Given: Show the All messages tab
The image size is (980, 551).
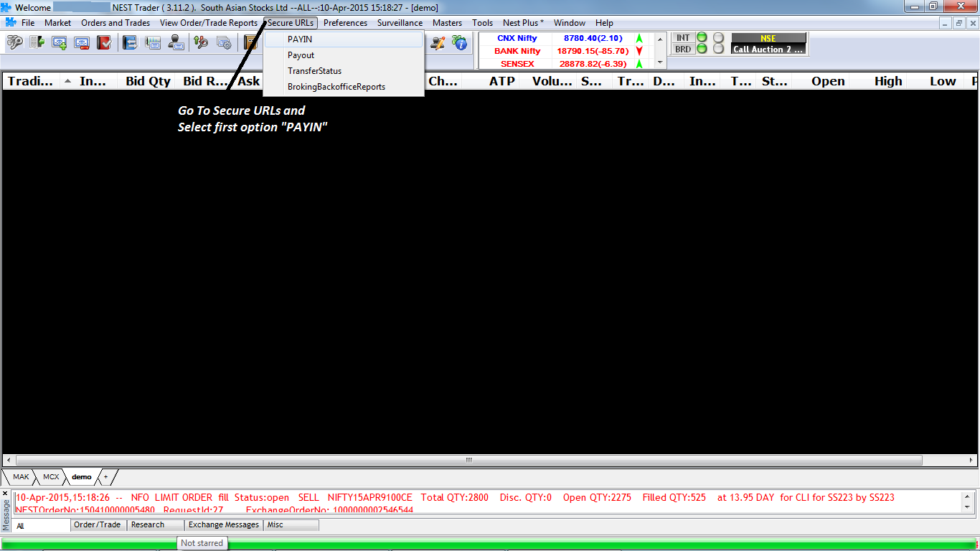Looking at the screenshot, I should point(42,525).
